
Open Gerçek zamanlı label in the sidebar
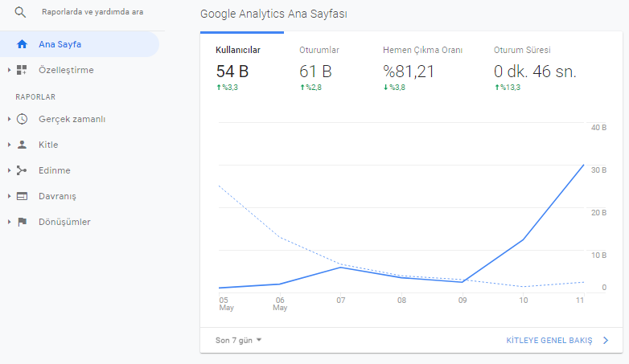tap(72, 119)
